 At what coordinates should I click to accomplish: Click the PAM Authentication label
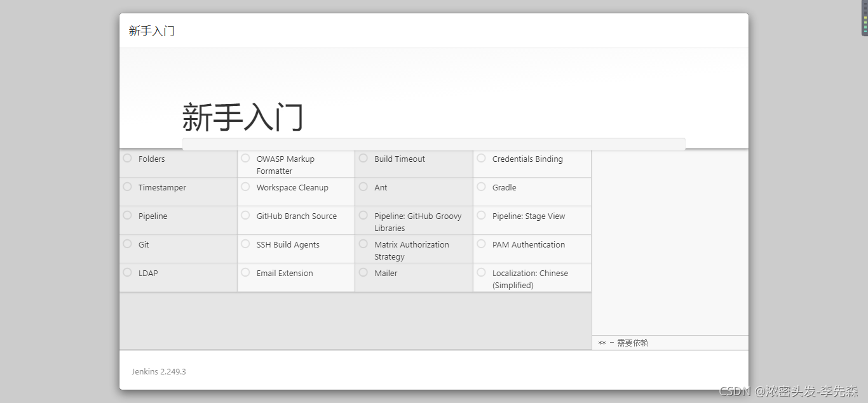529,245
